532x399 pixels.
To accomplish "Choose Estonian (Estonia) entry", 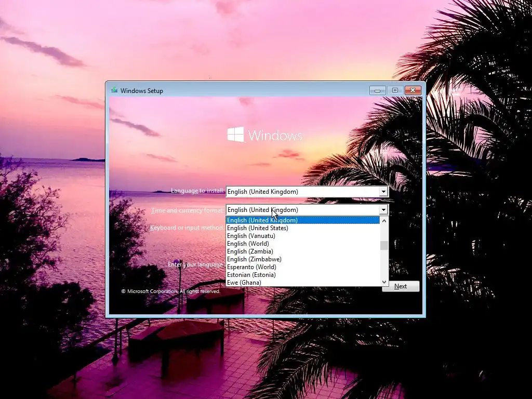I will tap(303, 275).
